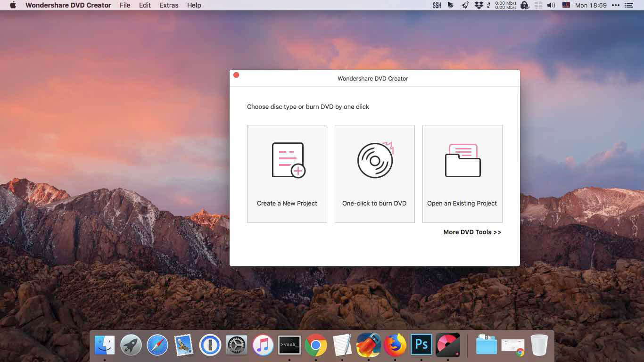Screen dimensions: 644x362
Task: Select the Create a New Project option
Action: [x=287, y=174]
